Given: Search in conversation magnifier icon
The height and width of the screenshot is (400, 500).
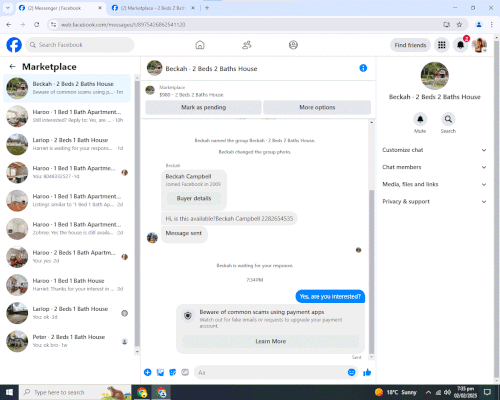Looking at the screenshot, I should pos(448,119).
